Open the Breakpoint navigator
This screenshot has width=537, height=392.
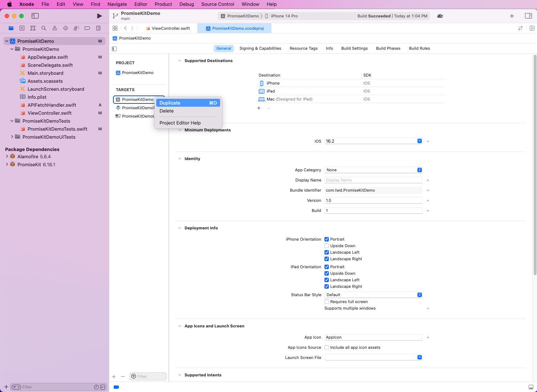[x=87, y=28]
